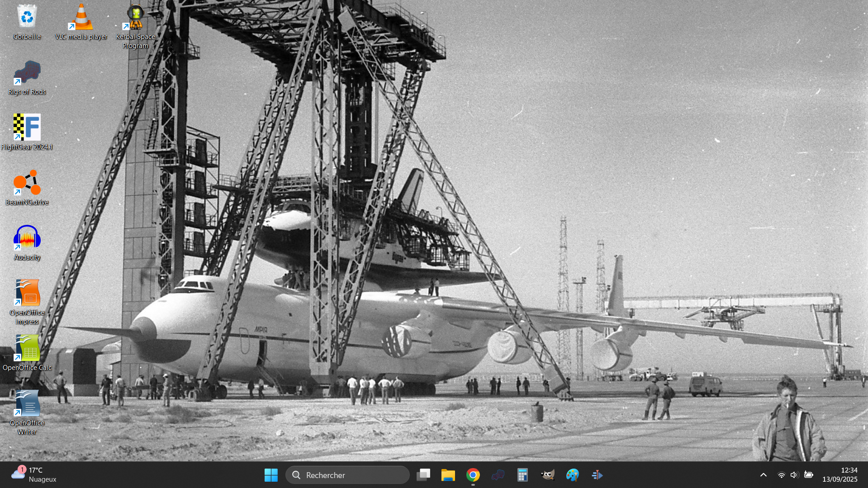The width and height of the screenshot is (868, 488).
Task: Open the clock and calendar at 12:34
Action: (840, 475)
